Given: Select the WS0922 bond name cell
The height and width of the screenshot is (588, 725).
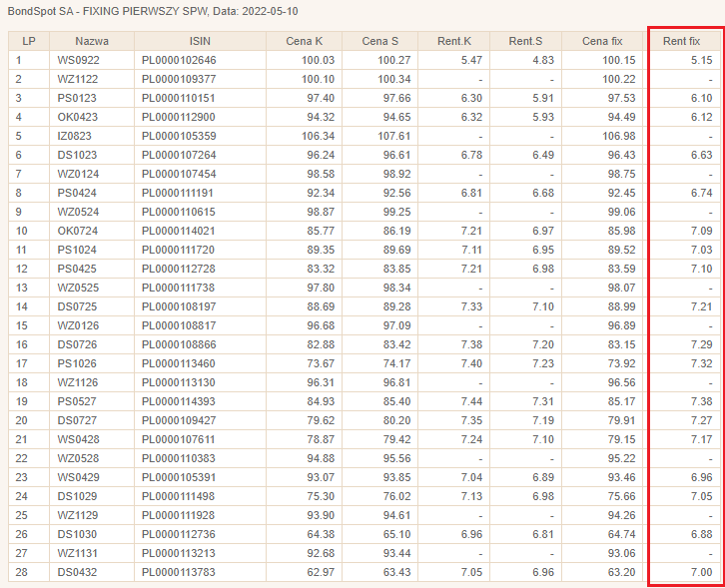Looking at the screenshot, I should [x=78, y=61].
